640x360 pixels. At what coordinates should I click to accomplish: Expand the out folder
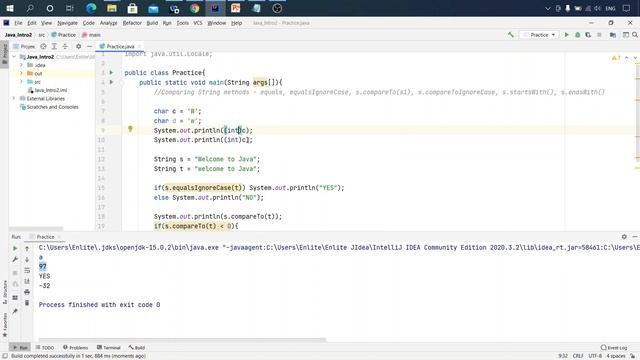click(x=22, y=73)
